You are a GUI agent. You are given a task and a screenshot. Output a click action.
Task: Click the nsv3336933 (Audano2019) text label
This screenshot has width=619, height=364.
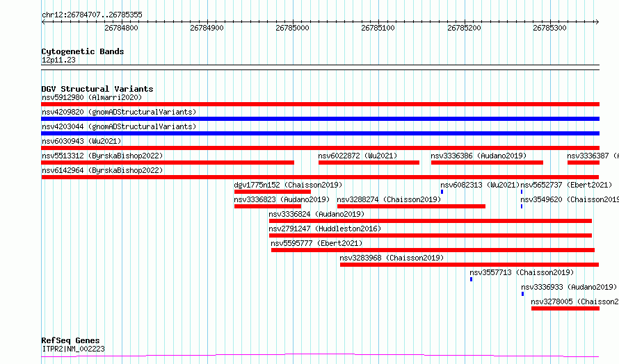click(569, 287)
